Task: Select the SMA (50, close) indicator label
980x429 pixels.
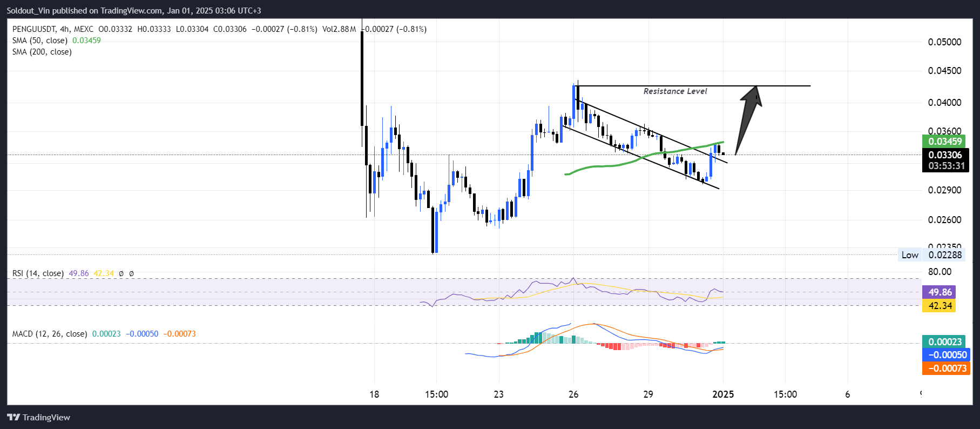Action: click(x=40, y=41)
